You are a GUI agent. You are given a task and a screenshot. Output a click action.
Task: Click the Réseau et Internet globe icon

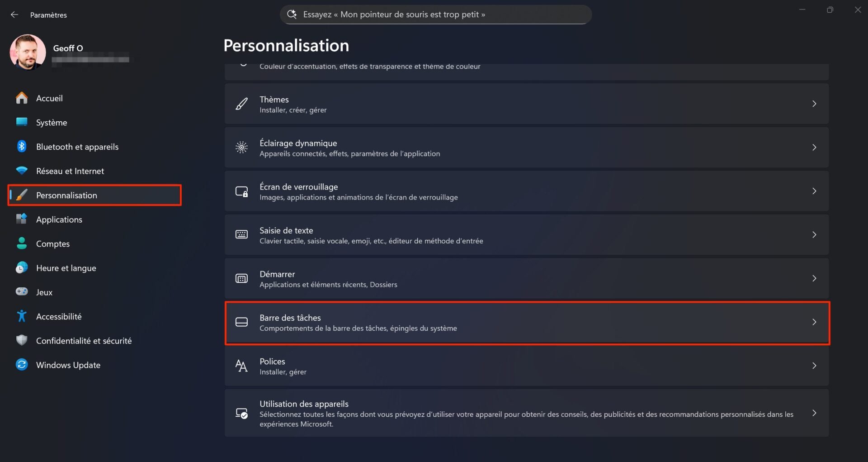(22, 171)
